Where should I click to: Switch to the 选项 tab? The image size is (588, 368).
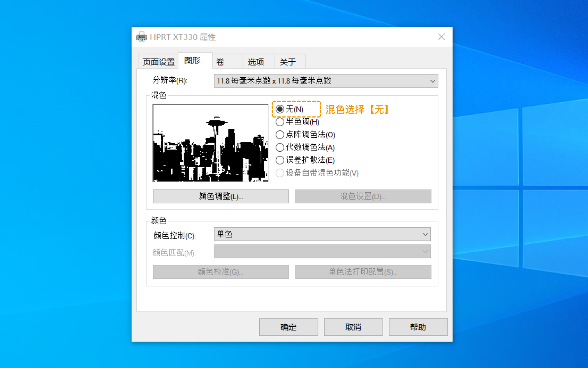(259, 62)
